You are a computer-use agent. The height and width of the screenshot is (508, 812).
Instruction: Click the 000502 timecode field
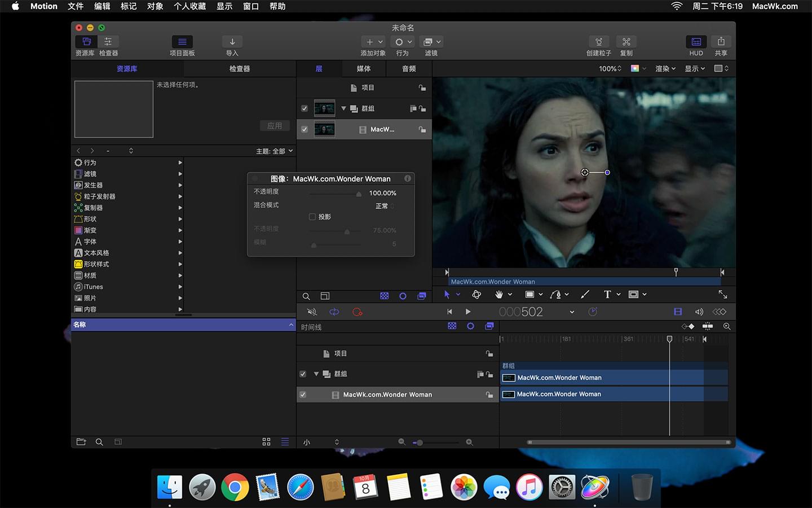click(x=520, y=312)
